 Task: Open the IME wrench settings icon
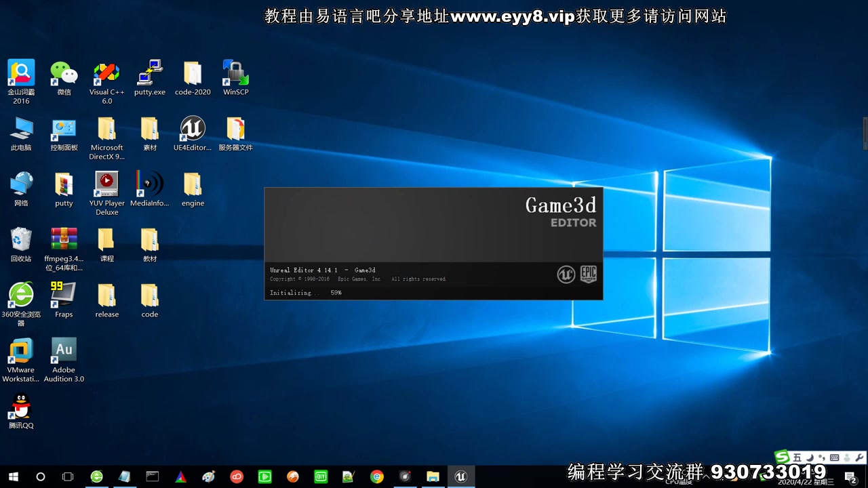859,457
